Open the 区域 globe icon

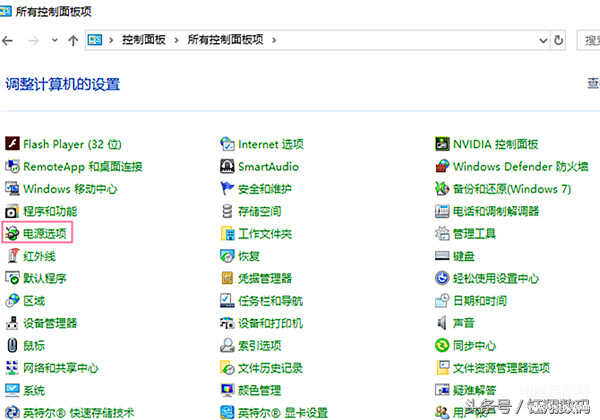(12, 301)
